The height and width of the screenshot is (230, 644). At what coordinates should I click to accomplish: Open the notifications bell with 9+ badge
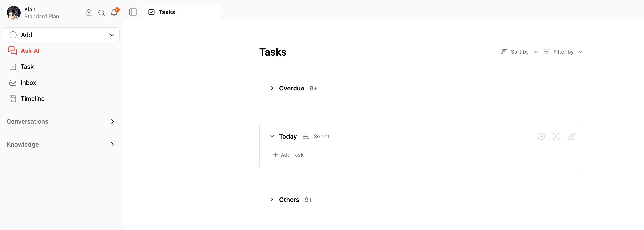pos(114,12)
